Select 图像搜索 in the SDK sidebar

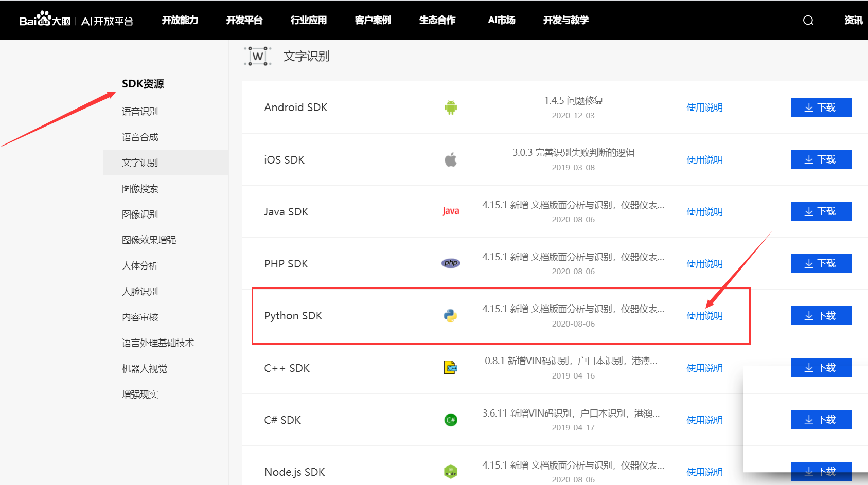tap(140, 188)
